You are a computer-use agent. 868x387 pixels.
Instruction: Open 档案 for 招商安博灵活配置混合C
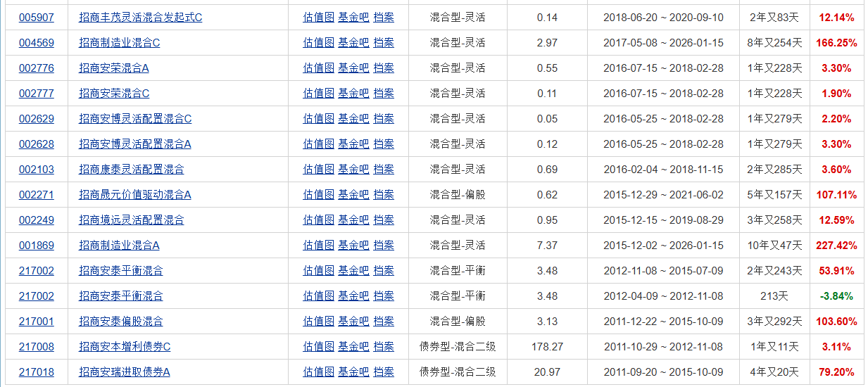[384, 119]
